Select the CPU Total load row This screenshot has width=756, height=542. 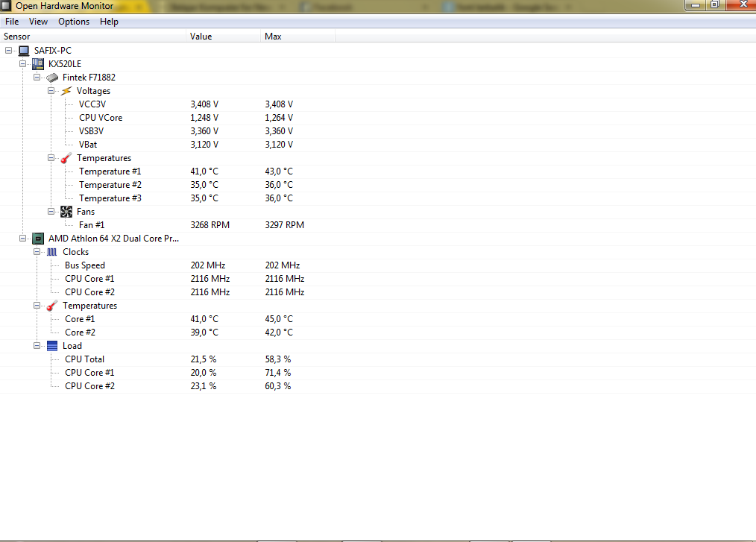pyautogui.click(x=378, y=359)
